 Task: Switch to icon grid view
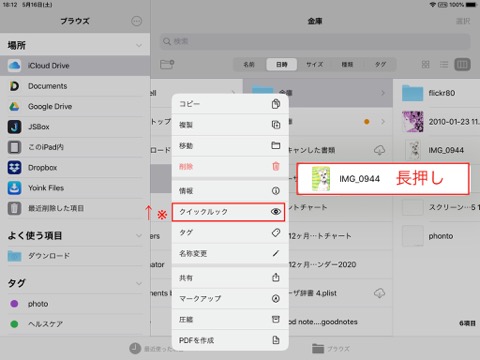click(x=426, y=64)
